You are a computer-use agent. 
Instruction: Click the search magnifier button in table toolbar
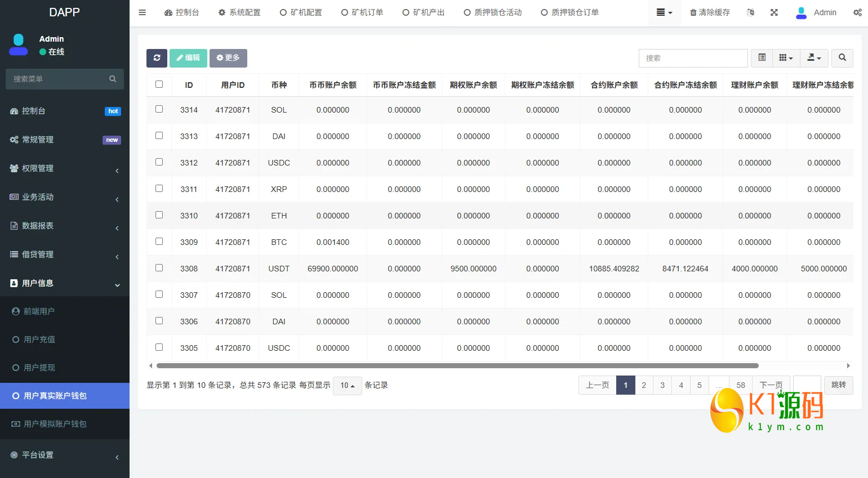842,58
